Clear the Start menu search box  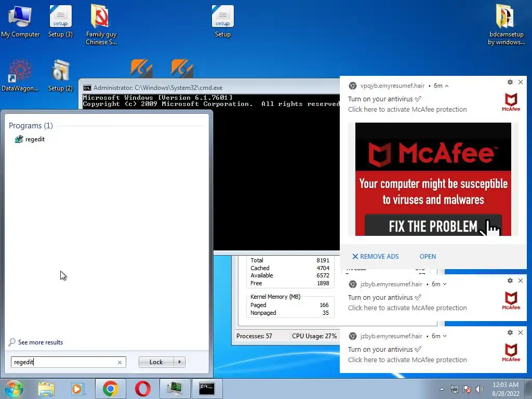[x=119, y=362]
